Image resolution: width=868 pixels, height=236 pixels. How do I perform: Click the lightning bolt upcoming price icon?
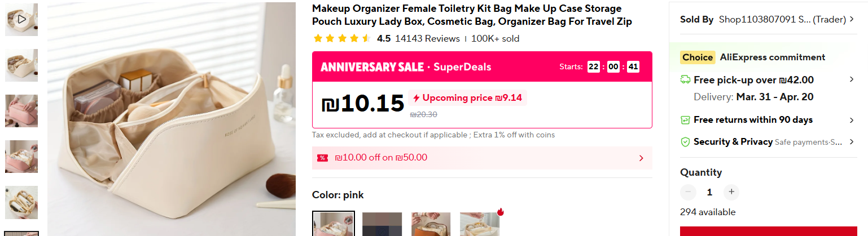(x=417, y=98)
